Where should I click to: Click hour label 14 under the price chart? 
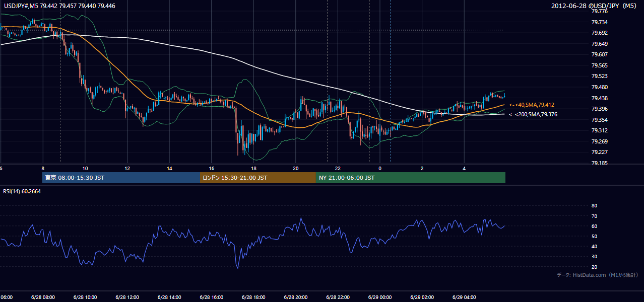(169, 169)
